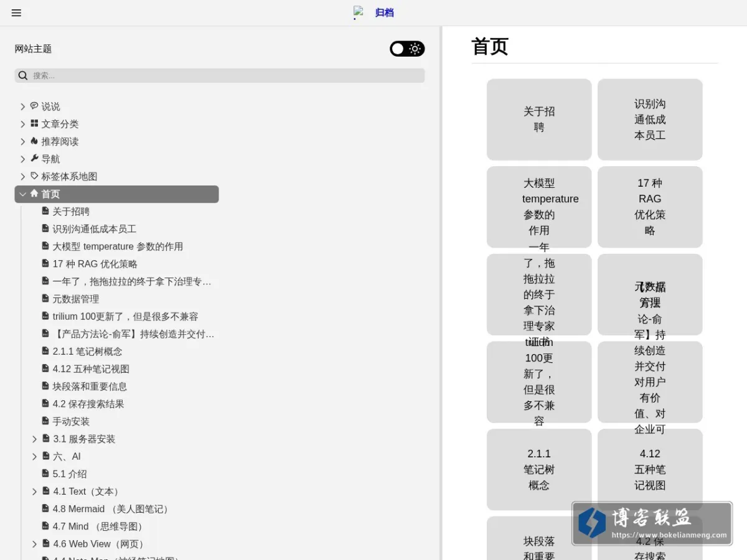The image size is (747, 560).
Task: Click the note icon beside 手动安装
Action: [x=45, y=421]
